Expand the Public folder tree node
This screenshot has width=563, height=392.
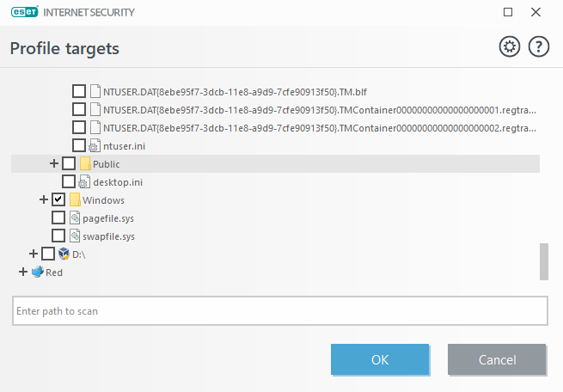(x=54, y=163)
